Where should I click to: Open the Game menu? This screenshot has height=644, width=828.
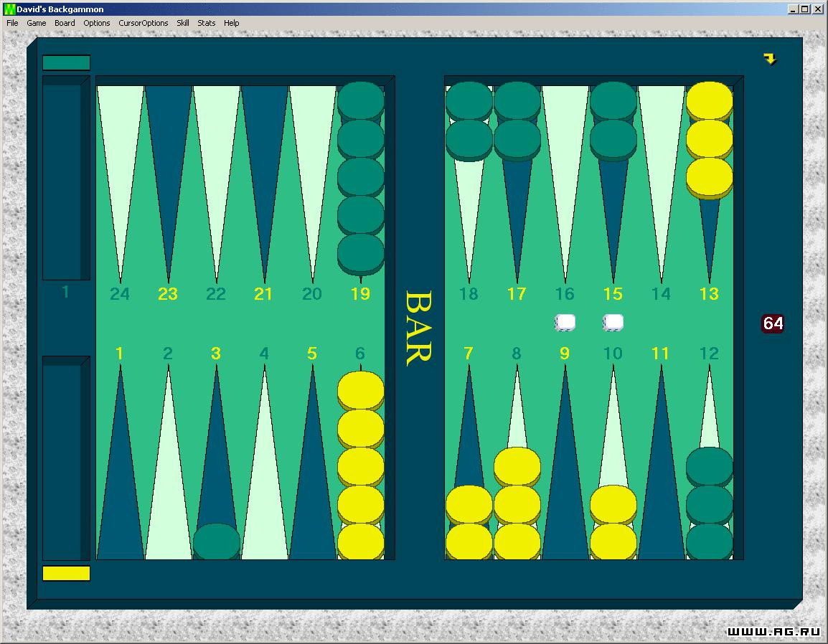point(37,23)
